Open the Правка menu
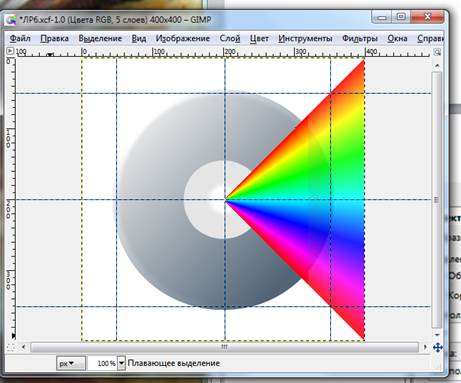This screenshot has width=461, height=383. click(54, 38)
